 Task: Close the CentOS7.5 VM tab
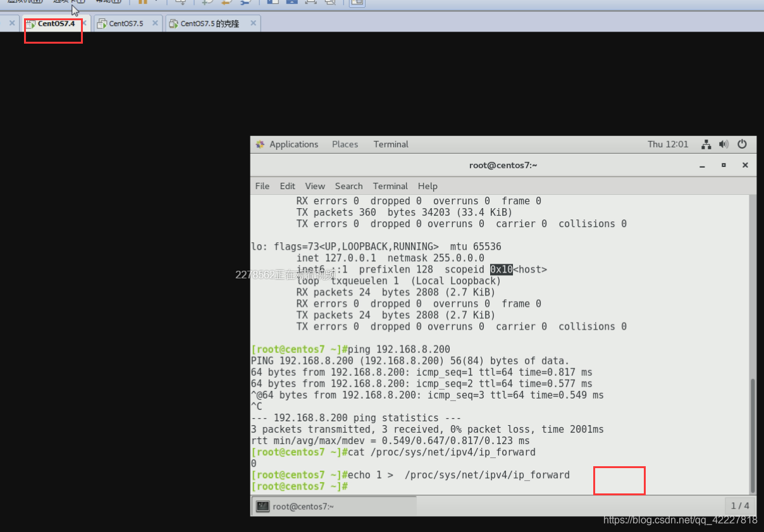[x=155, y=23]
